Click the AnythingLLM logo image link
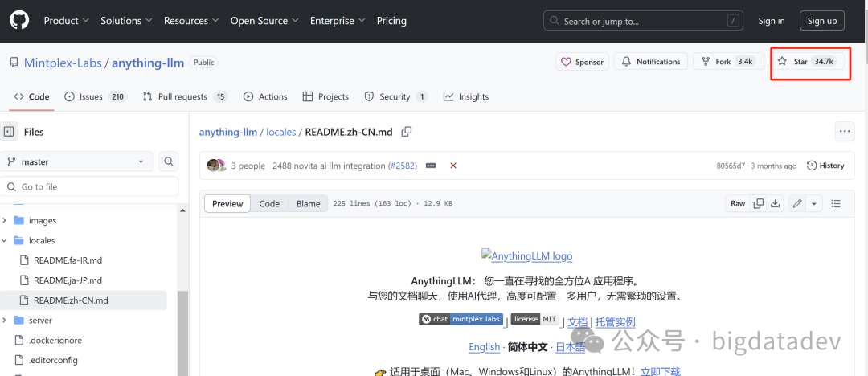 (x=527, y=255)
